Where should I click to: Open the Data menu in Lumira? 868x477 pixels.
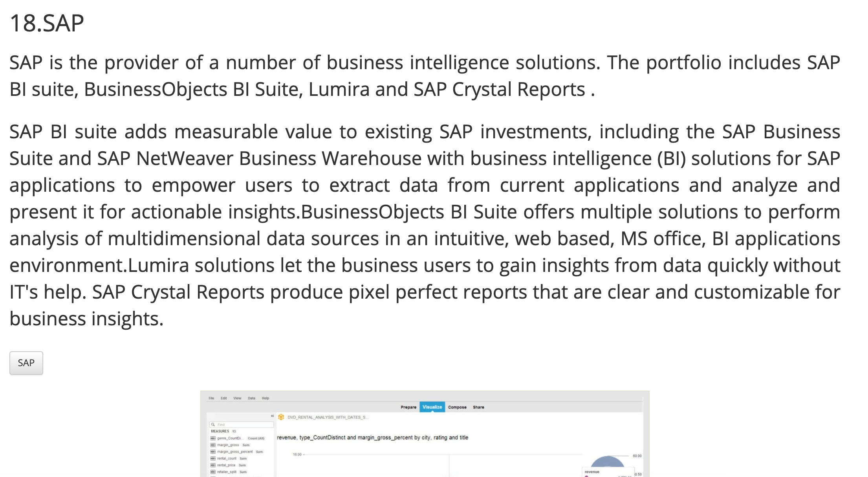tap(251, 398)
